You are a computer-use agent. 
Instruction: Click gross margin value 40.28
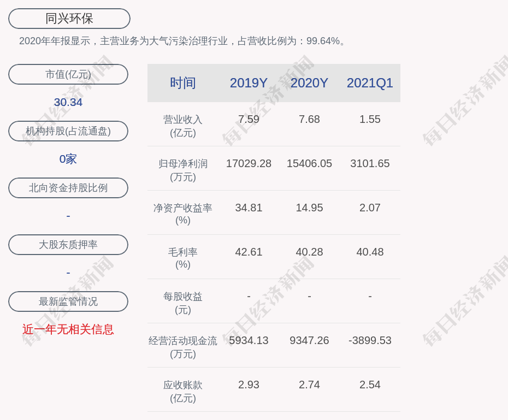coord(309,252)
